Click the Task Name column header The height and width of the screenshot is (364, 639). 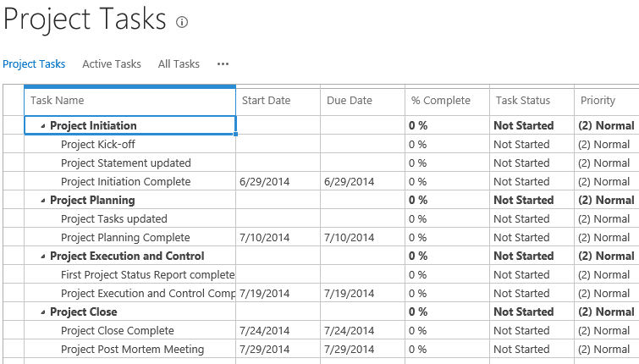pos(130,101)
